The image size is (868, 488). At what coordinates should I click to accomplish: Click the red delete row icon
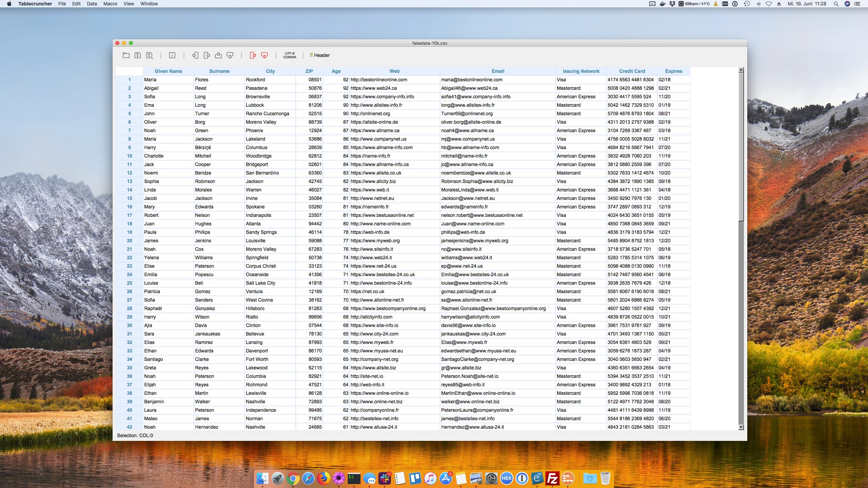tap(264, 55)
